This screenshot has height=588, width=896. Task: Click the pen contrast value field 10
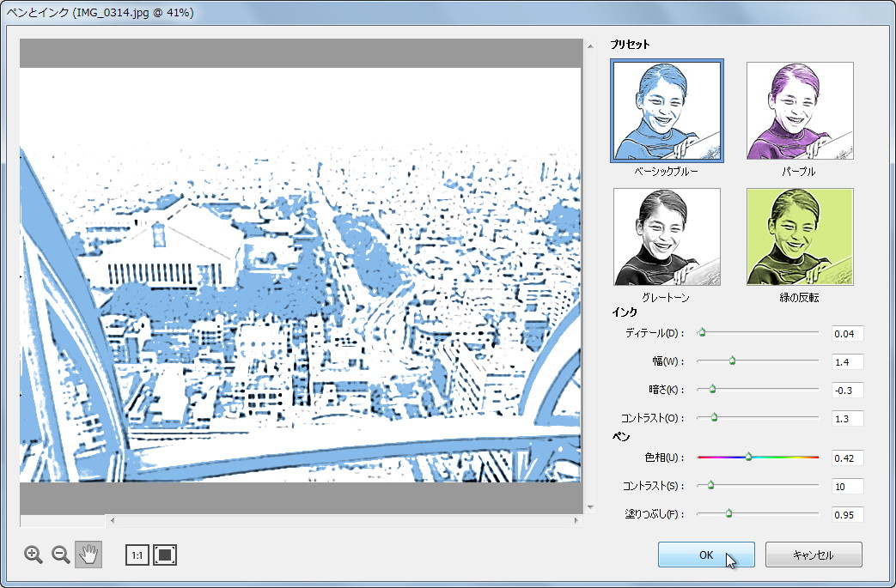[x=847, y=487]
